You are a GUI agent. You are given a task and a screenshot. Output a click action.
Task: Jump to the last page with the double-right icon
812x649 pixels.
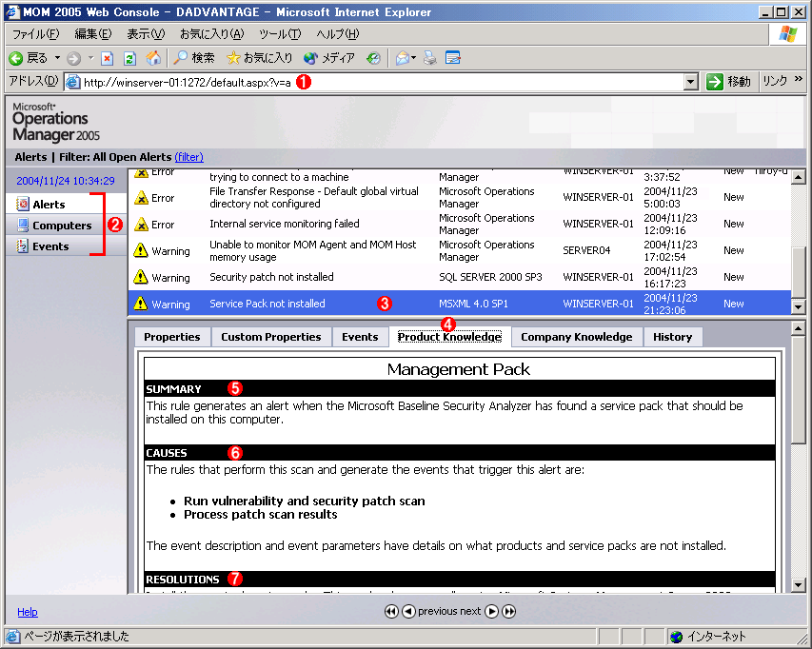(509, 611)
